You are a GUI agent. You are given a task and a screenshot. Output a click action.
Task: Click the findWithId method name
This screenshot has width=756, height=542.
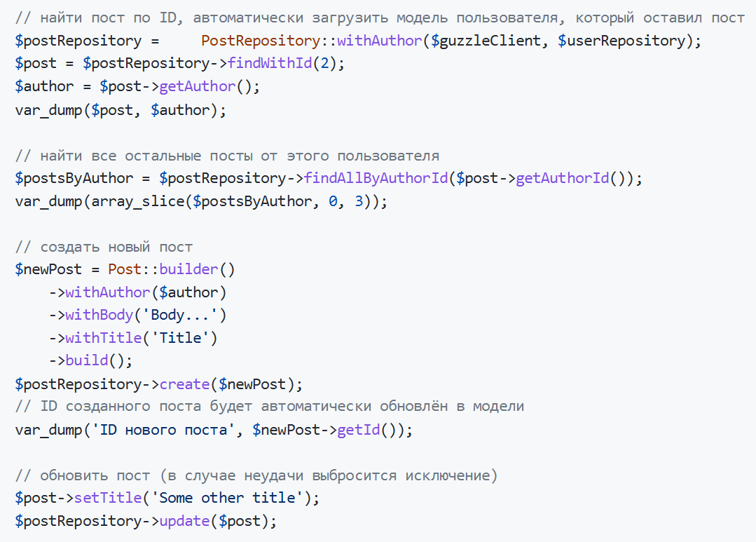270,63
